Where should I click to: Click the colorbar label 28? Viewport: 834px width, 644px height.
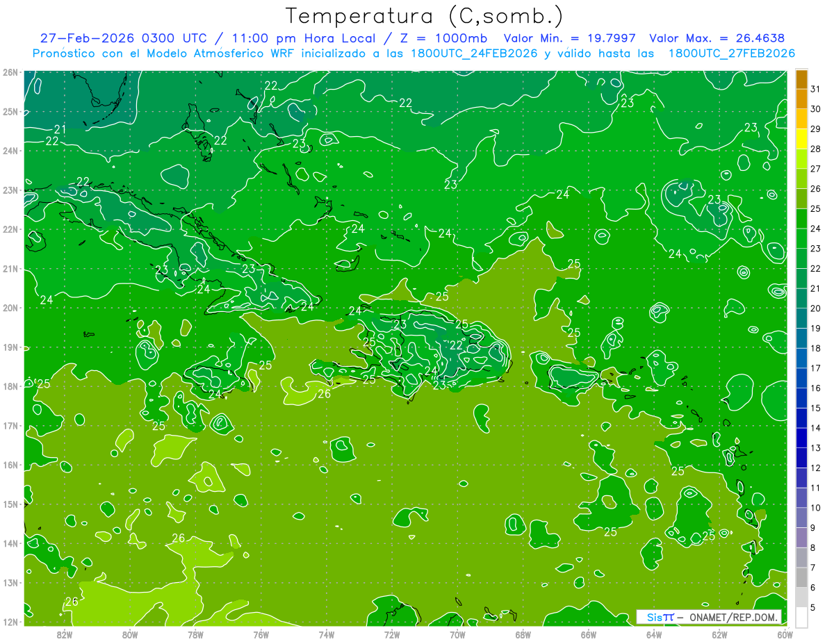tap(816, 149)
